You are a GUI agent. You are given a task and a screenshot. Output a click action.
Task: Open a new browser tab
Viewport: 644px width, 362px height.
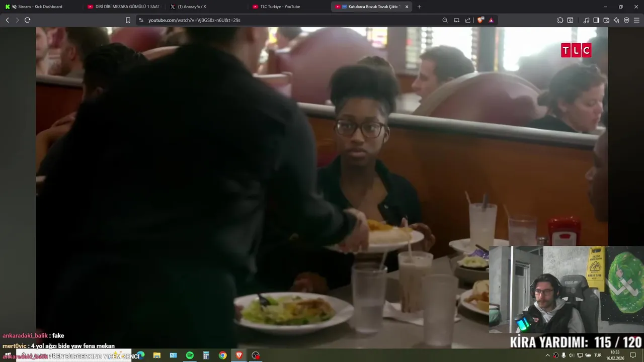[x=419, y=7]
